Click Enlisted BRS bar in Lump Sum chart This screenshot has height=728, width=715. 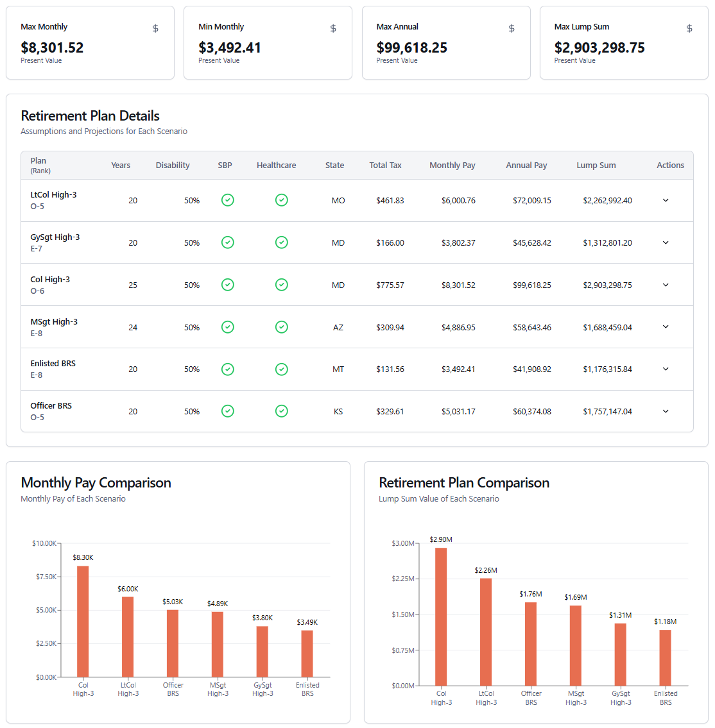[x=666, y=658]
